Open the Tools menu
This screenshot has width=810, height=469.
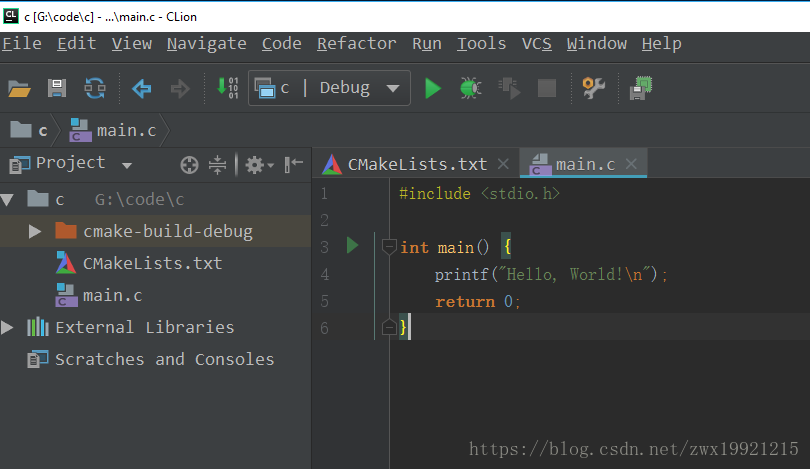[x=481, y=44]
